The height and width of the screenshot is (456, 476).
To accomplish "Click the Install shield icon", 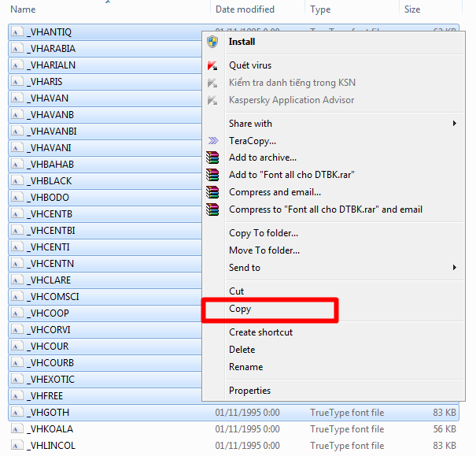I will click(x=212, y=42).
